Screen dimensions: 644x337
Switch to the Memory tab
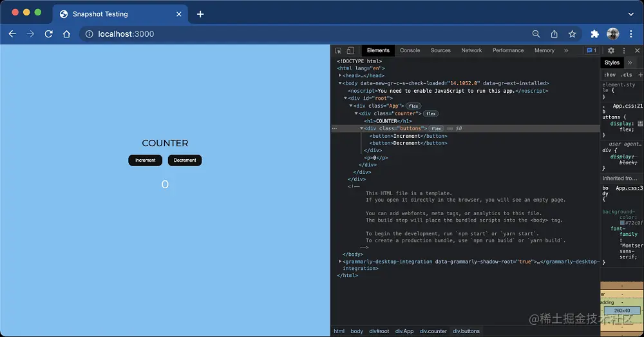click(x=544, y=50)
